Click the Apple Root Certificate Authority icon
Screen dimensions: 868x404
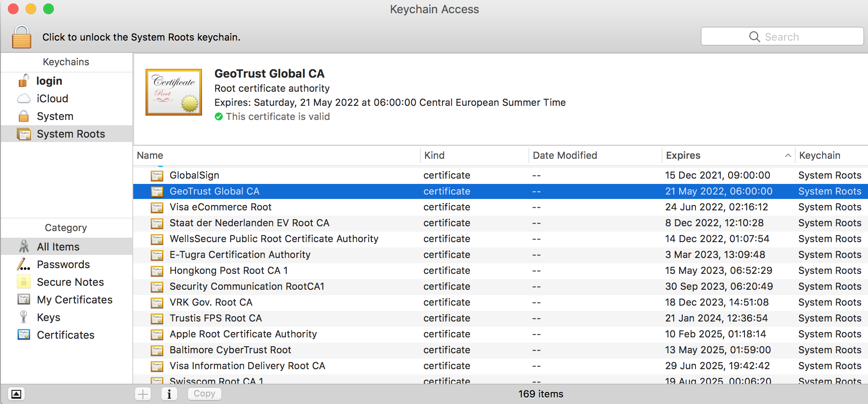coord(157,334)
